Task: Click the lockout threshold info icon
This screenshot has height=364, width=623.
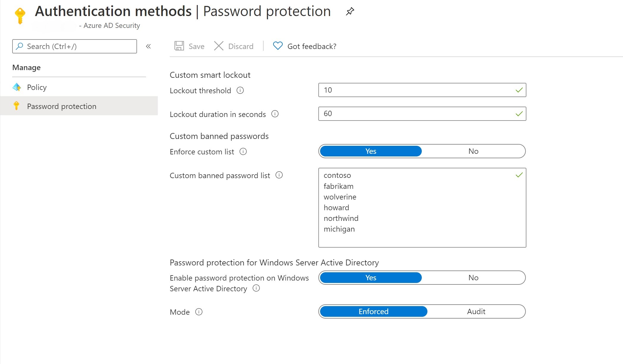Action: tap(240, 91)
